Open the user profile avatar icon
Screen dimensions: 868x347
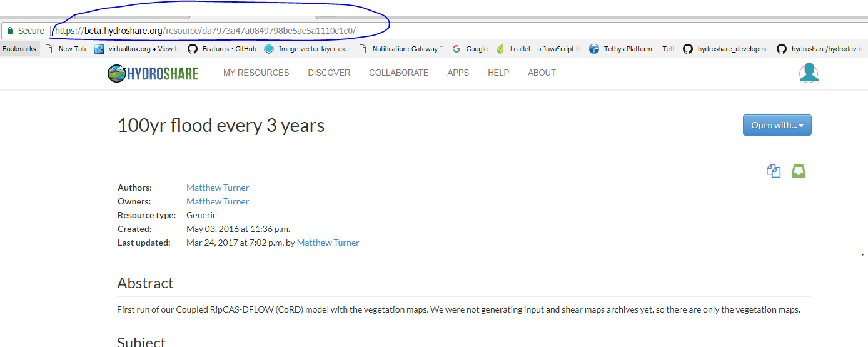[809, 73]
